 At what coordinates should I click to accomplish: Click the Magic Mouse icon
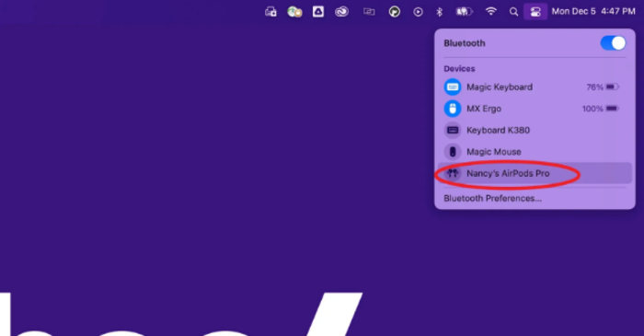pos(453,152)
